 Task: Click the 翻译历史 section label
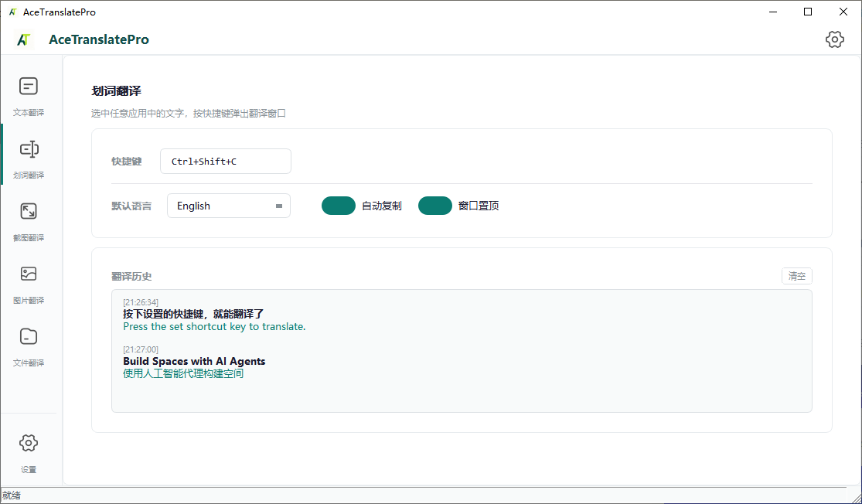click(x=131, y=277)
